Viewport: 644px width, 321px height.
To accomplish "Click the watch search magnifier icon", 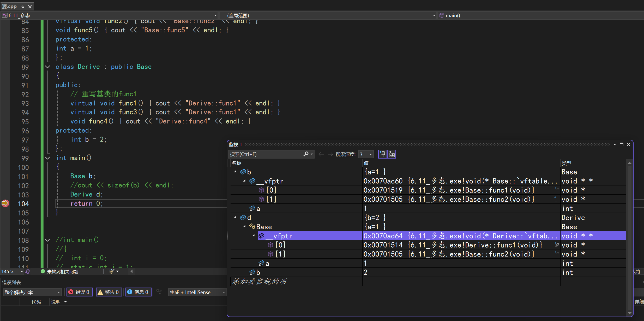I will tap(306, 154).
